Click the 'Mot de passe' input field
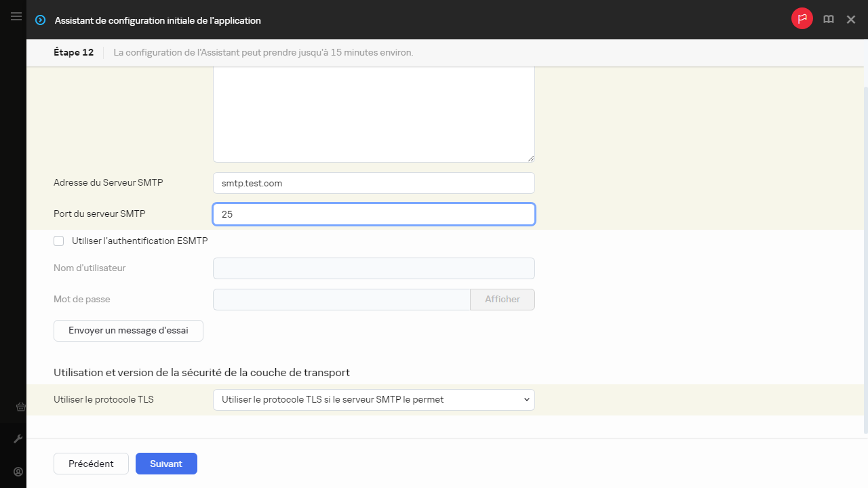Image resolution: width=868 pixels, height=488 pixels. (341, 300)
